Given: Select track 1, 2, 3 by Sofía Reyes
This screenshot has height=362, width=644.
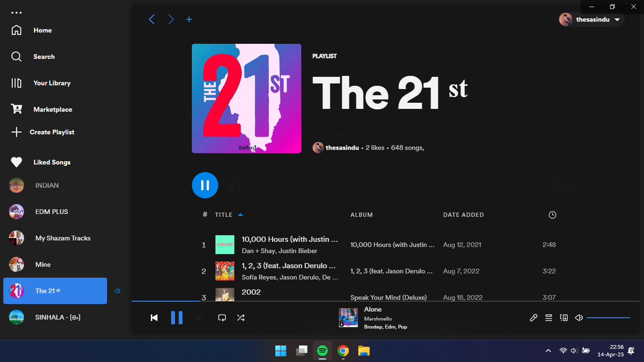Looking at the screenshot, I should [x=289, y=265].
